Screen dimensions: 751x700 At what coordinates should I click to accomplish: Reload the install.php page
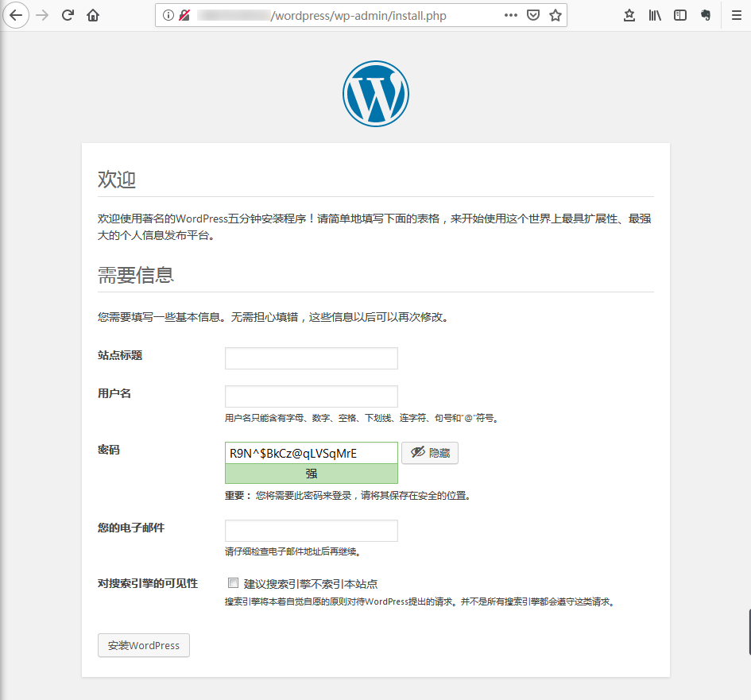click(x=67, y=14)
